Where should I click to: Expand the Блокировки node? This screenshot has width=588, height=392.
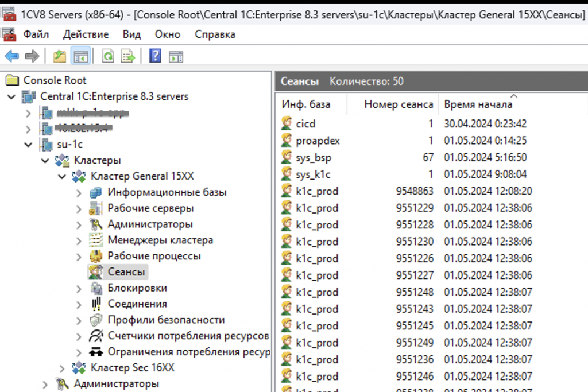pyautogui.click(x=79, y=289)
